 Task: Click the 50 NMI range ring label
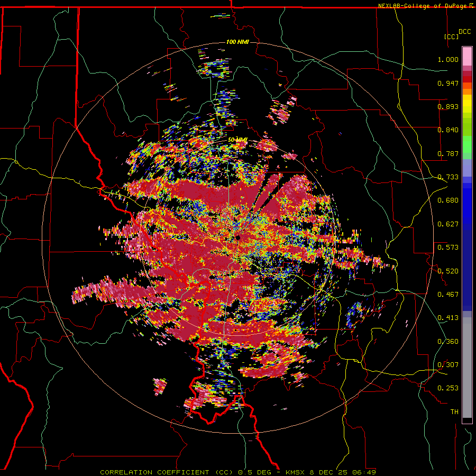[x=237, y=140]
